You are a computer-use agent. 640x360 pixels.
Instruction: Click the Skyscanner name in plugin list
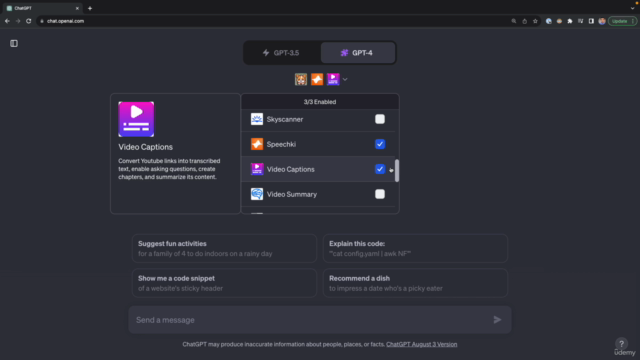(284, 120)
